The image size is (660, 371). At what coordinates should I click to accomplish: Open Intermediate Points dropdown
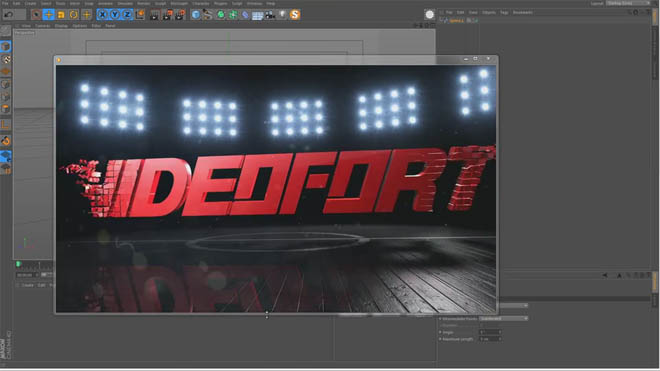(504, 319)
